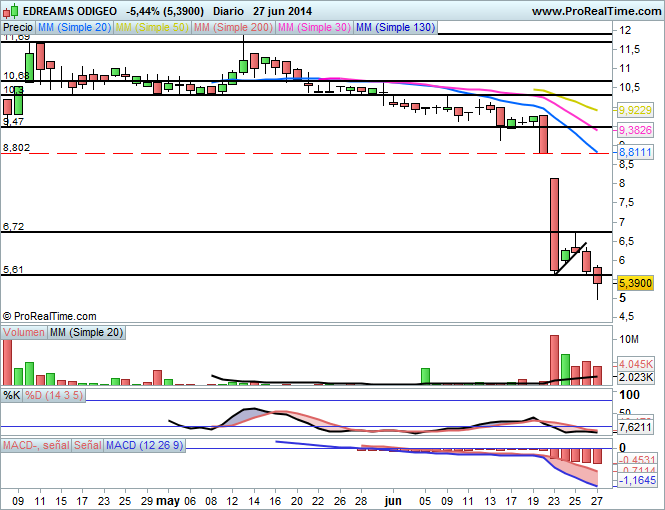
Task: Click the -0,4531 MACD histogram value
Action: point(637,460)
